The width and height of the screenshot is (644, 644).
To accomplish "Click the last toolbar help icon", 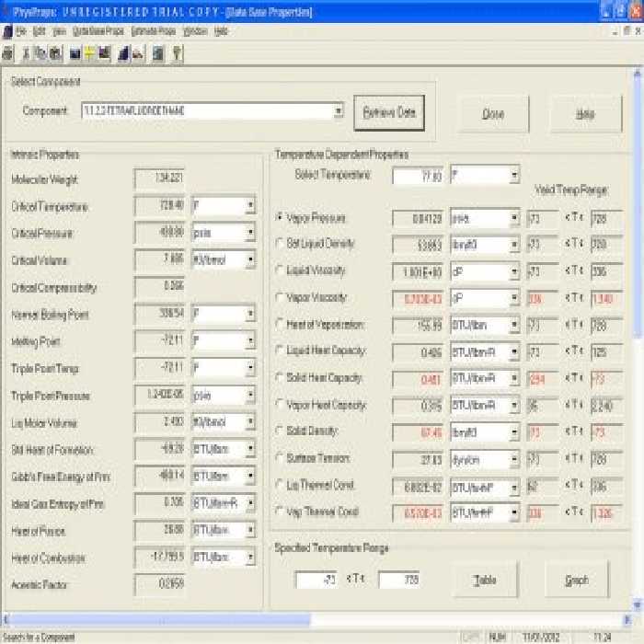I will coord(177,53).
